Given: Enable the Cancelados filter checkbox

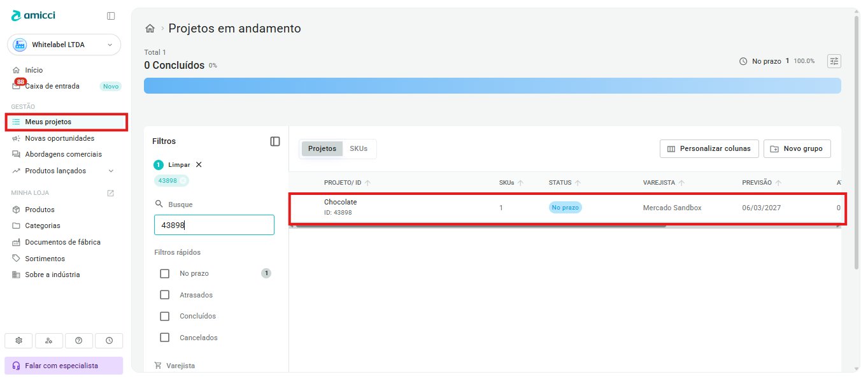Looking at the screenshot, I should tap(165, 338).
